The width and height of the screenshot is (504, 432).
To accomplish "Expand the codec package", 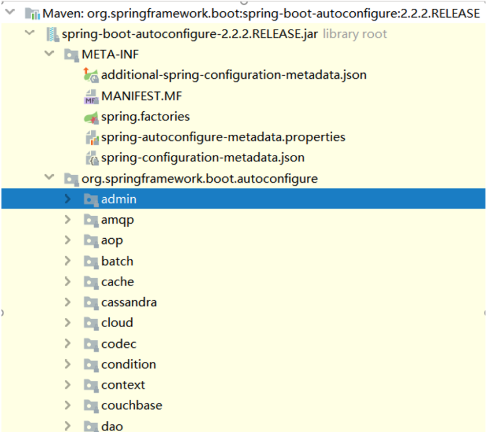I will (x=67, y=344).
